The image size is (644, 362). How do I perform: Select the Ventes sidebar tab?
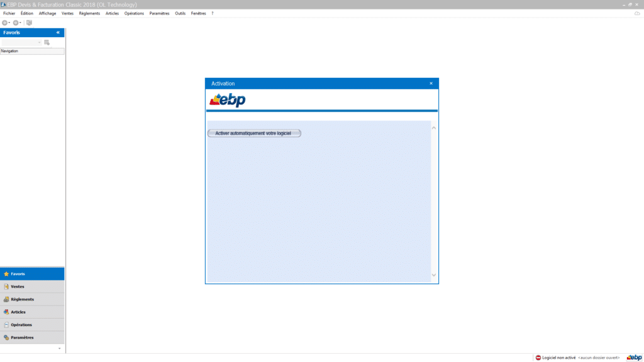(x=32, y=287)
